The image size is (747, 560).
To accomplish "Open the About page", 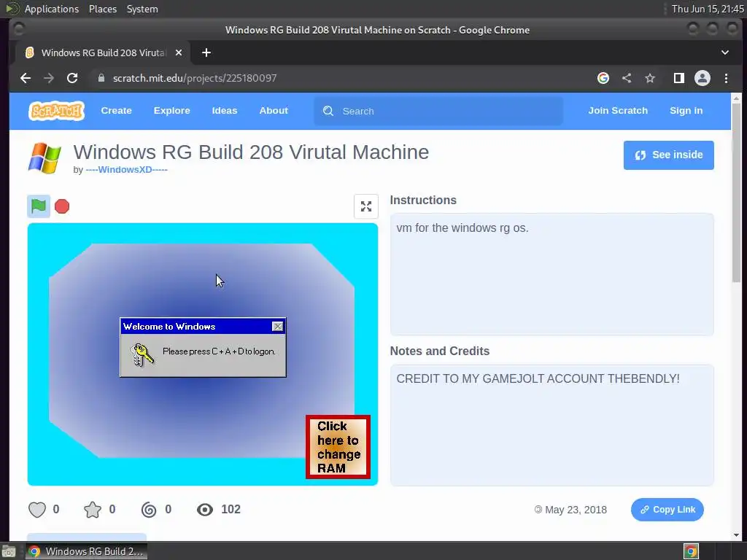I will click(x=274, y=111).
